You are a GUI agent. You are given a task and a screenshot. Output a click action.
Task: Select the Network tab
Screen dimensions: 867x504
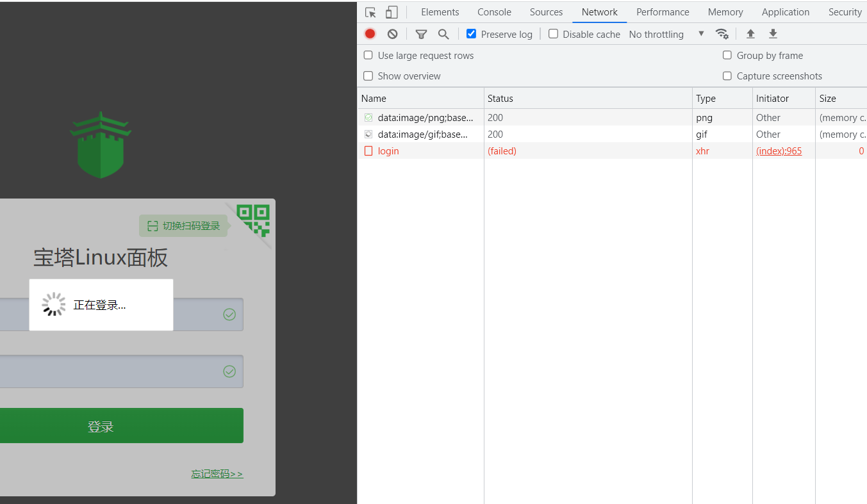tap(600, 12)
